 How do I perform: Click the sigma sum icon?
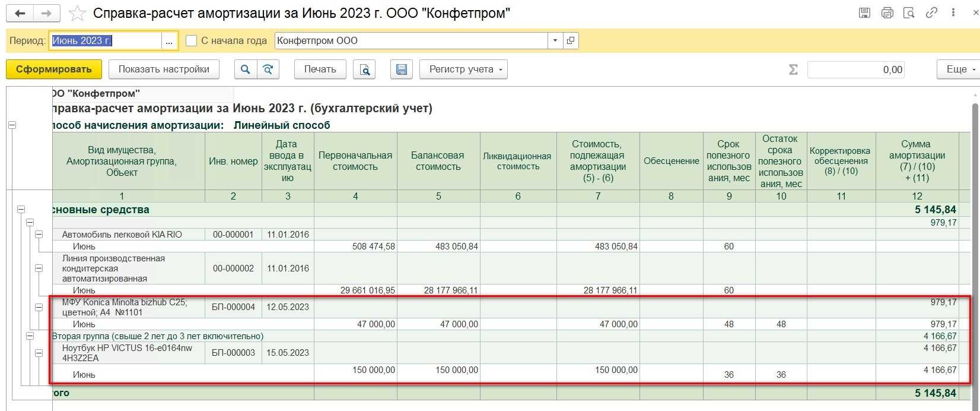coord(793,69)
